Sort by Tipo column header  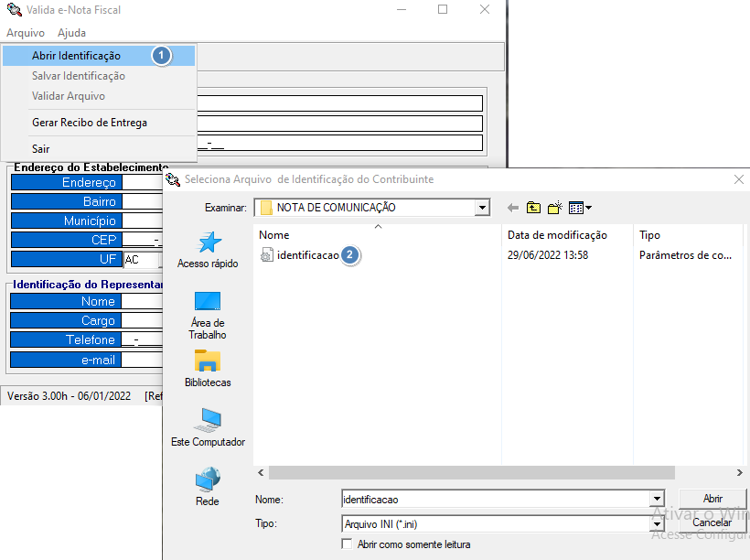click(649, 235)
